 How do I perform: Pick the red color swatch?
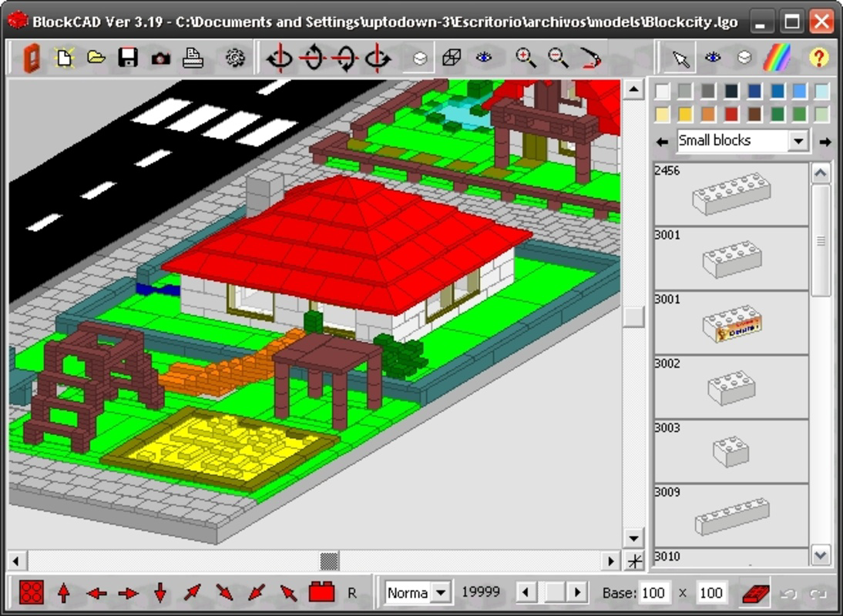(x=732, y=114)
